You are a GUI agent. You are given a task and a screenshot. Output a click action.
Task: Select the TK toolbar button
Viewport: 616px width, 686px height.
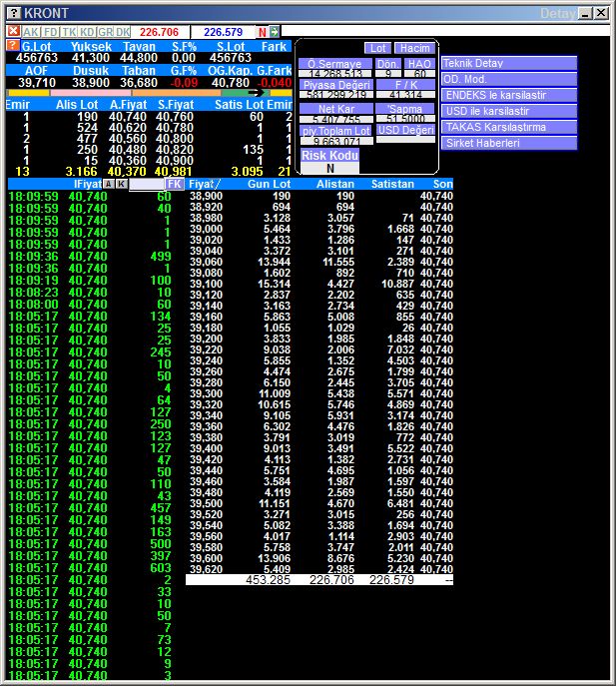click(x=69, y=32)
